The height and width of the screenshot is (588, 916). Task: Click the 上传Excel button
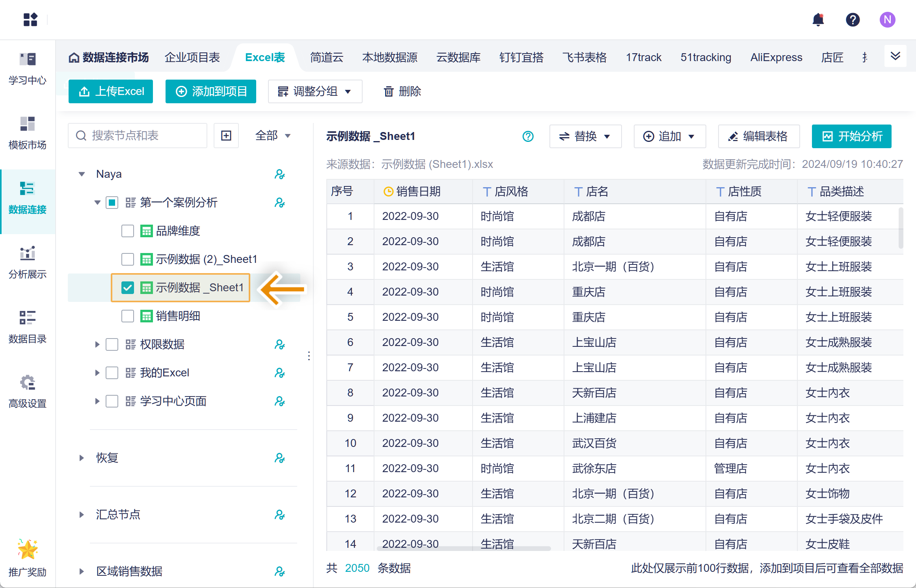click(x=111, y=91)
